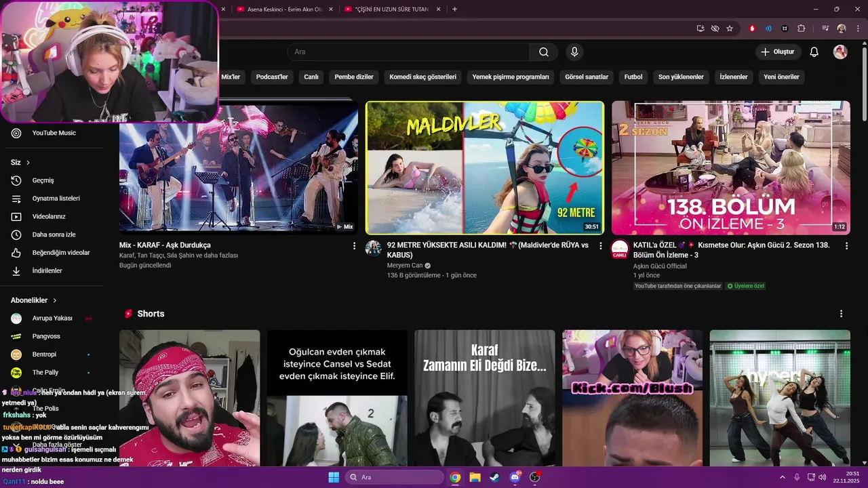Close the 'ÇİŞİNİ EN UZUN SÜRE TUTAN' tab
The width and height of the screenshot is (868, 488).
(438, 9)
